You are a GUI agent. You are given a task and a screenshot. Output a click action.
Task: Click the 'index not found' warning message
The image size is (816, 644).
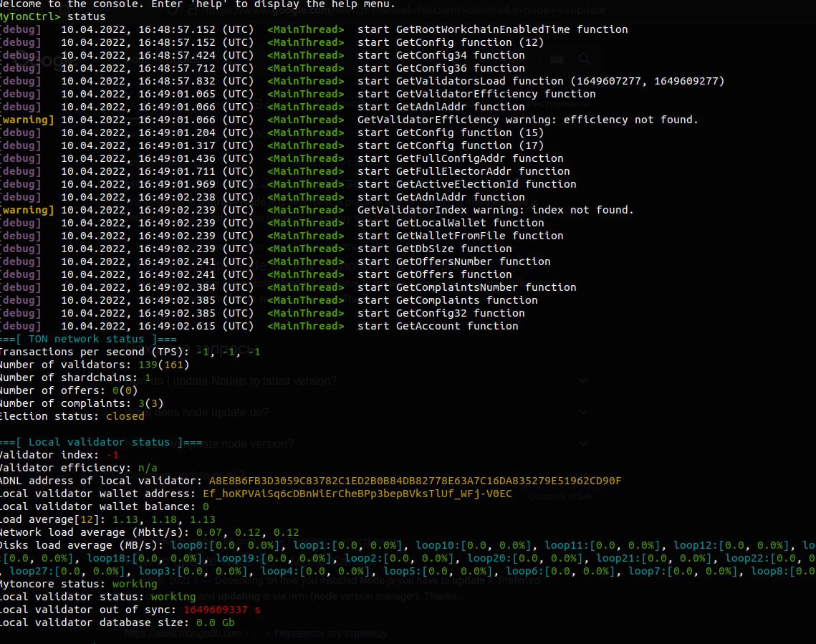pyautogui.click(x=496, y=210)
